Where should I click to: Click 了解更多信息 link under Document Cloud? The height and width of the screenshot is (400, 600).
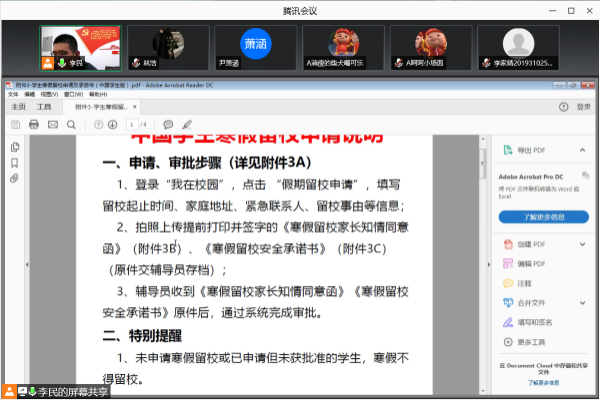pos(543,381)
